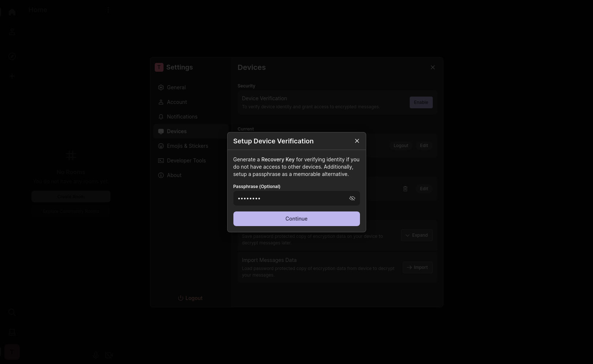
Task: Open the explore compass icon
Action: point(12,56)
